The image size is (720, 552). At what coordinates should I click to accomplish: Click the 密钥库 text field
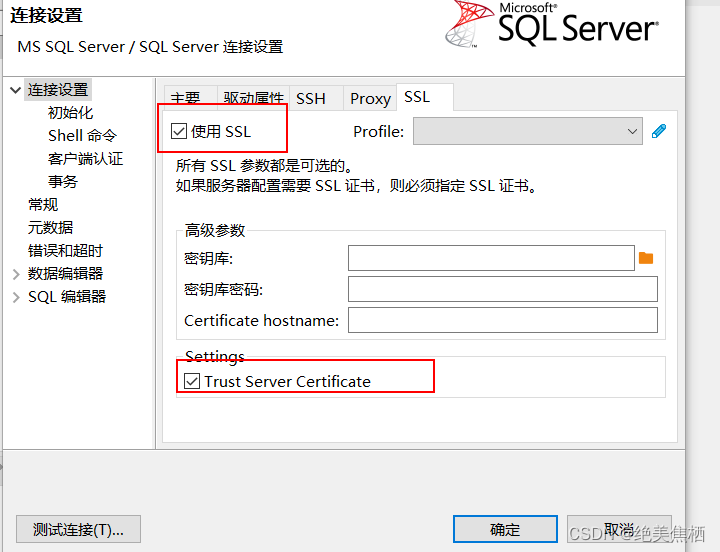pyautogui.click(x=491, y=258)
